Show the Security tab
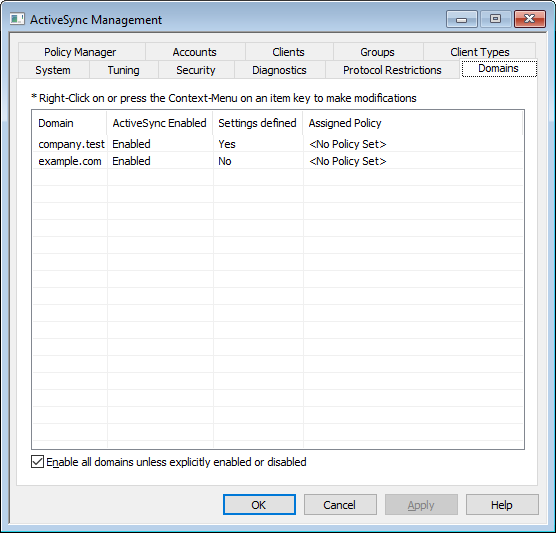556x533 pixels. 196,70
